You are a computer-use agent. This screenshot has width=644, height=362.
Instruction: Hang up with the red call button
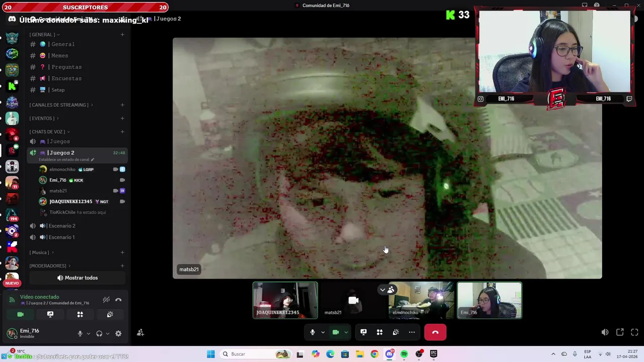(x=435, y=332)
